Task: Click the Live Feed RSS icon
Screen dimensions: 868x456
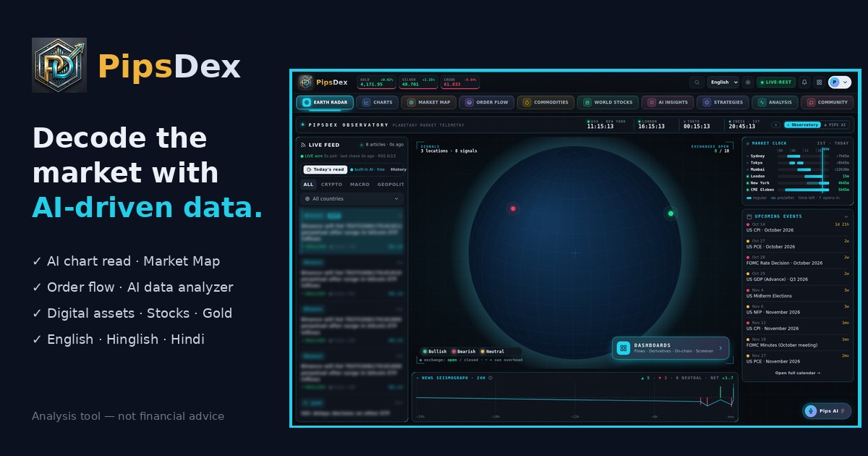Action: point(303,145)
